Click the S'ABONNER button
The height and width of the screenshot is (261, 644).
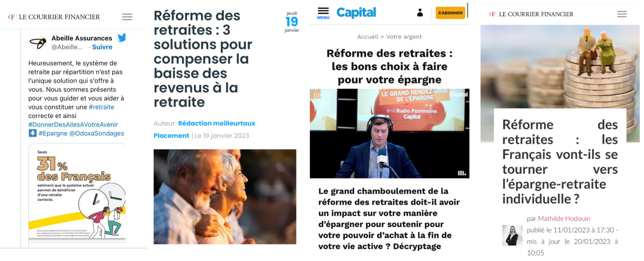(x=450, y=13)
